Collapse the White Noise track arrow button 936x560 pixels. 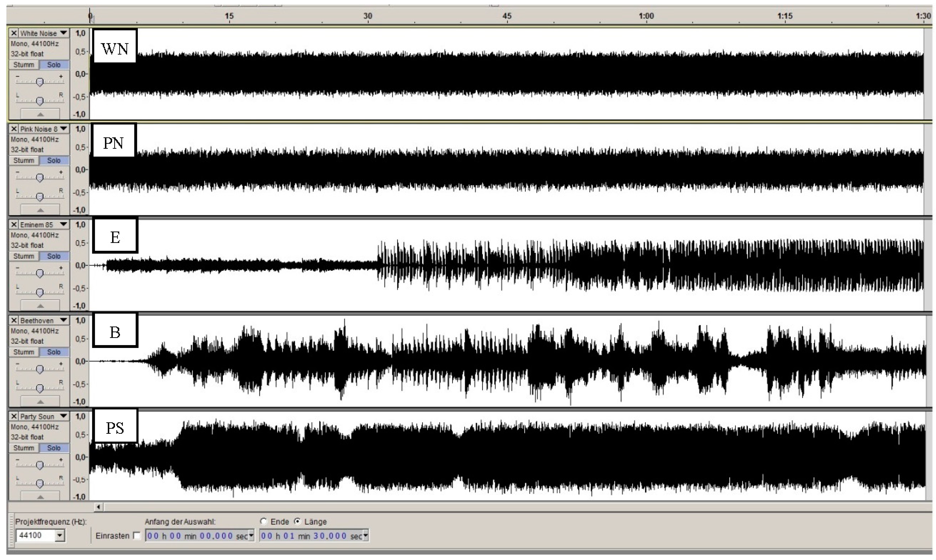40,114
